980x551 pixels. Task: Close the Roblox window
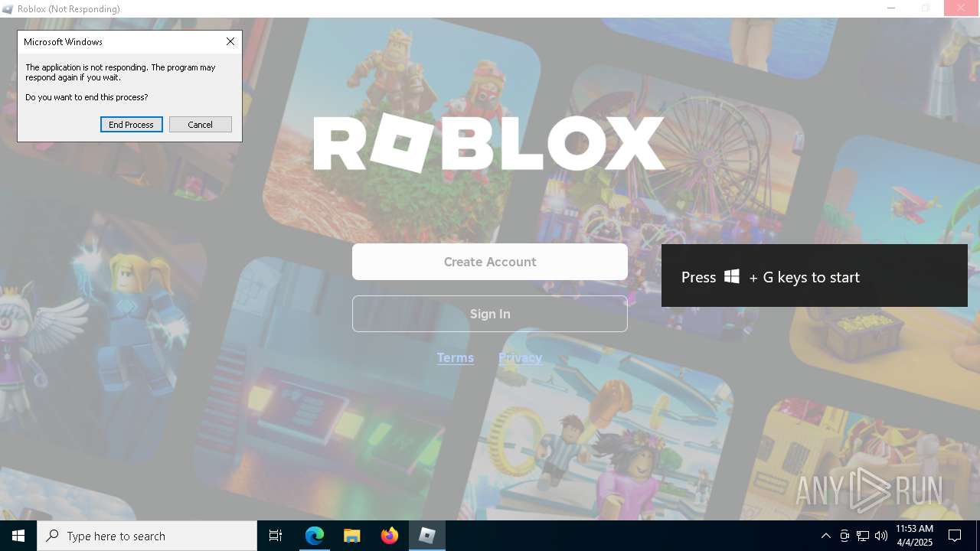962,8
